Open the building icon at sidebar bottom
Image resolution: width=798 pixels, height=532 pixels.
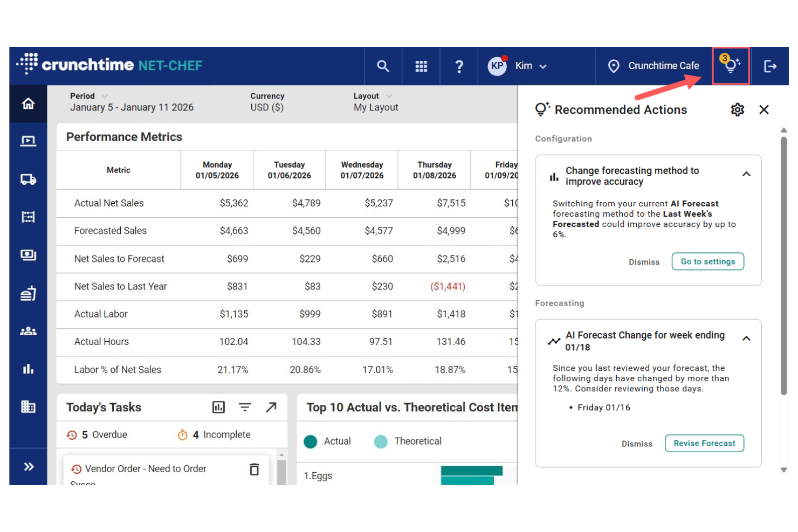28,407
